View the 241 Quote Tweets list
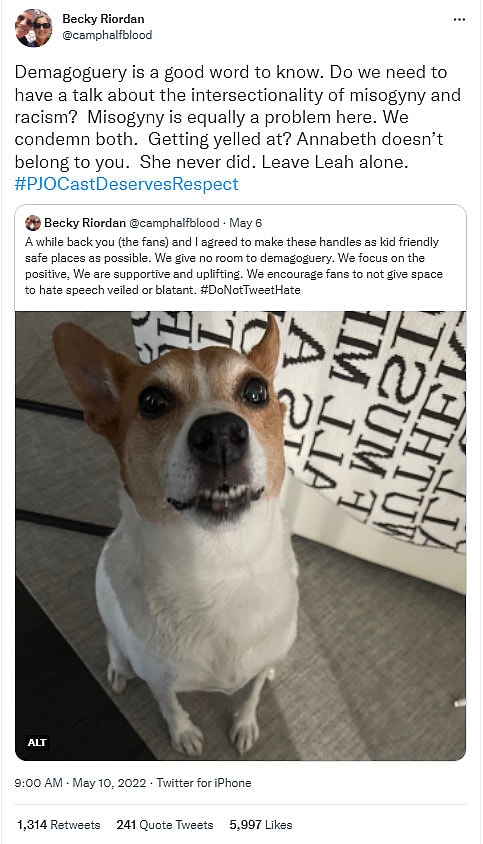This screenshot has width=483, height=844. pyautogui.click(x=165, y=825)
